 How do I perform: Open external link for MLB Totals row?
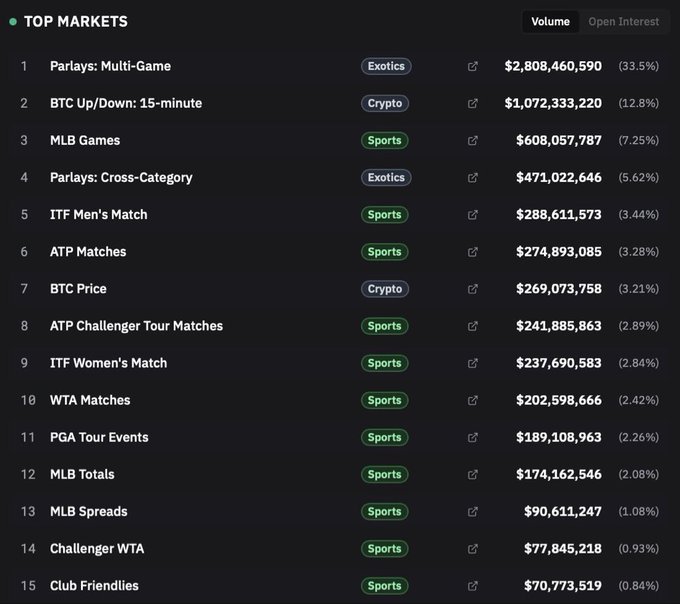pos(473,474)
